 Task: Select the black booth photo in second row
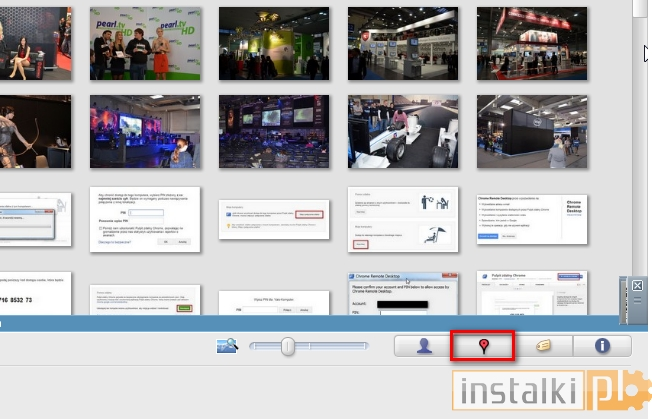pyautogui.click(x=532, y=132)
